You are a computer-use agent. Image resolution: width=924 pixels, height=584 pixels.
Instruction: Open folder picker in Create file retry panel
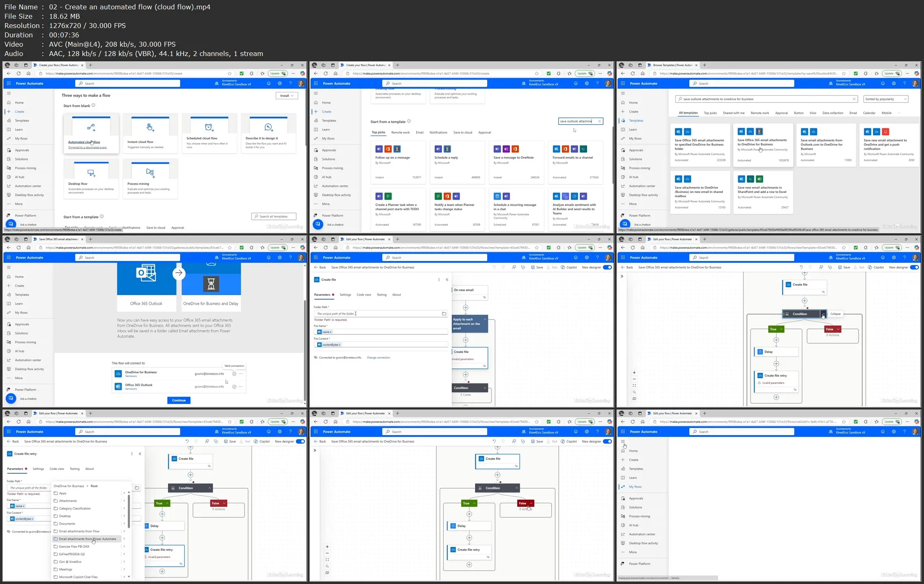point(137,487)
